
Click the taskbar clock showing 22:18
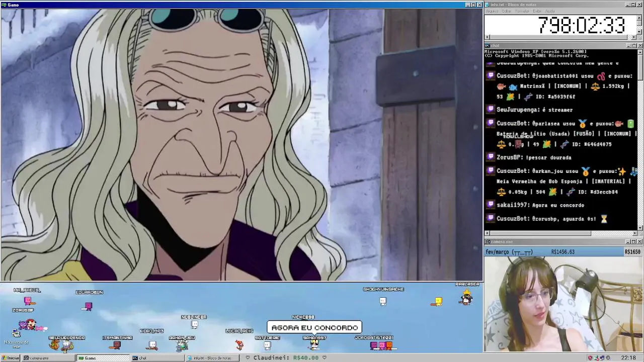click(628, 358)
